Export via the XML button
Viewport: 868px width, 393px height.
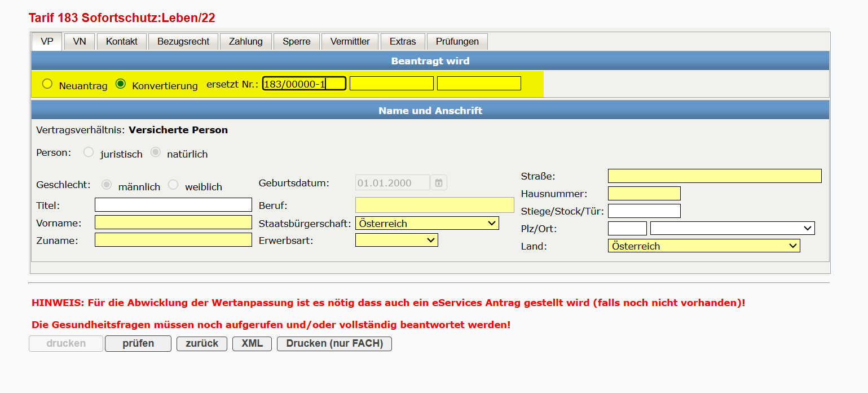[252, 344]
